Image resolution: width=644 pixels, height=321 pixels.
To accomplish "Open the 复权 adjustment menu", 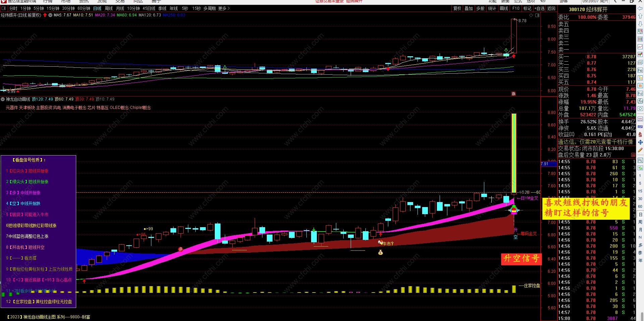I will [x=457, y=8].
